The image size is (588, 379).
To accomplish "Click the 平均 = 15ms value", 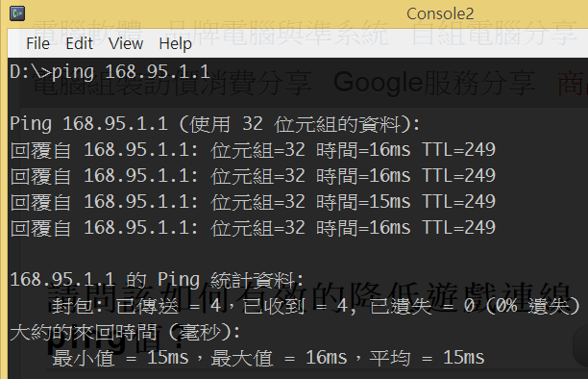I will 428,358.
